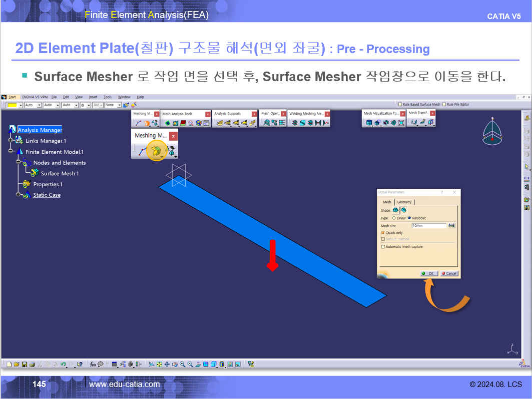Choose the triangle Shape icon in Global Parameters

pyautogui.click(x=395, y=210)
